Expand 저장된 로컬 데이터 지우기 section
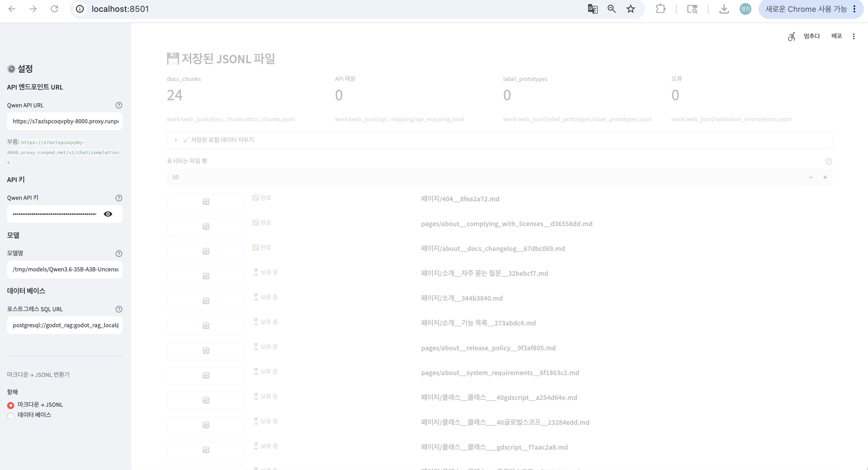Viewport: 868px width, 470px height. [x=499, y=140]
